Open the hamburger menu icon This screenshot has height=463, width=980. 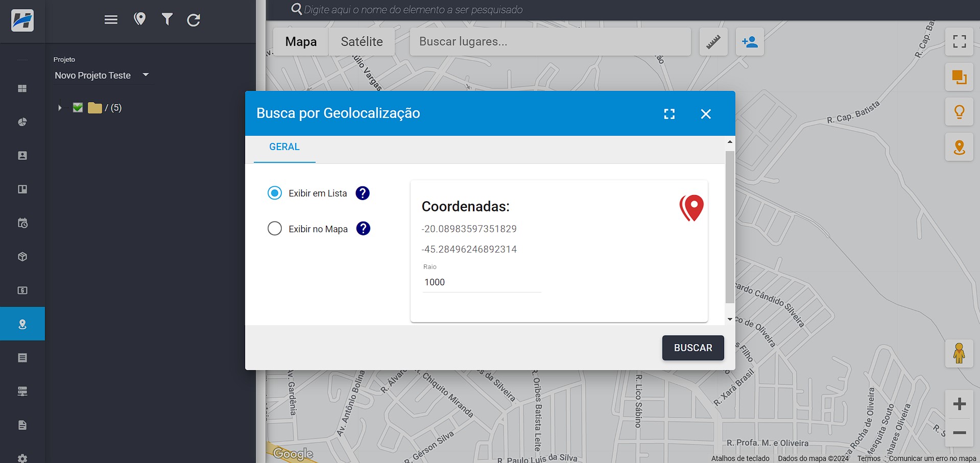111,20
